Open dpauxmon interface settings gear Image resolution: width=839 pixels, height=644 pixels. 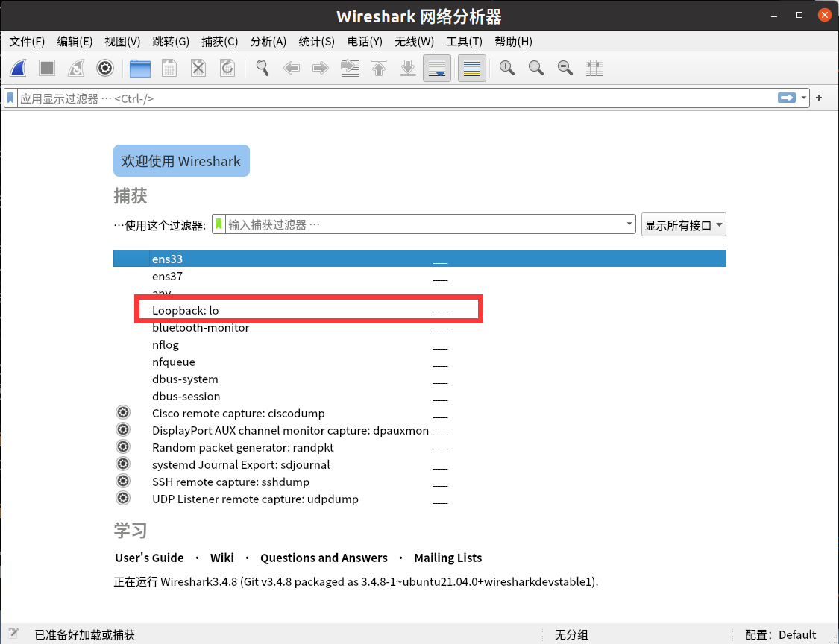[123, 429]
